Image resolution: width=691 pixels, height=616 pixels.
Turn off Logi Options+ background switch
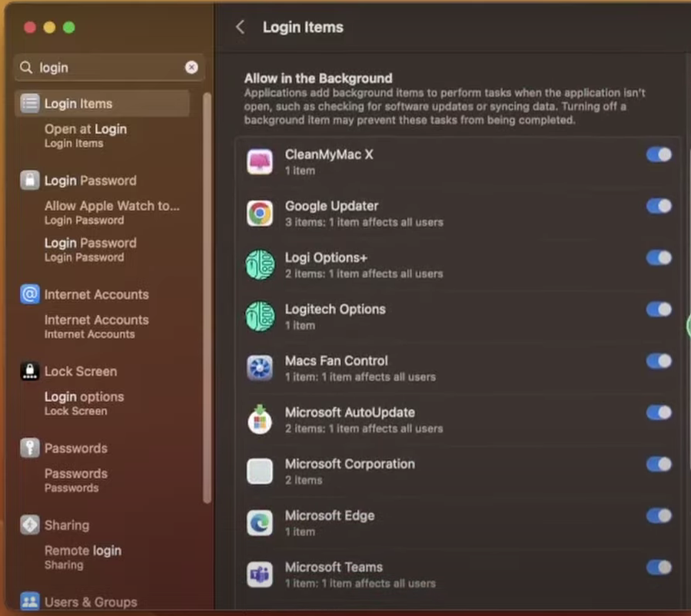click(x=659, y=257)
